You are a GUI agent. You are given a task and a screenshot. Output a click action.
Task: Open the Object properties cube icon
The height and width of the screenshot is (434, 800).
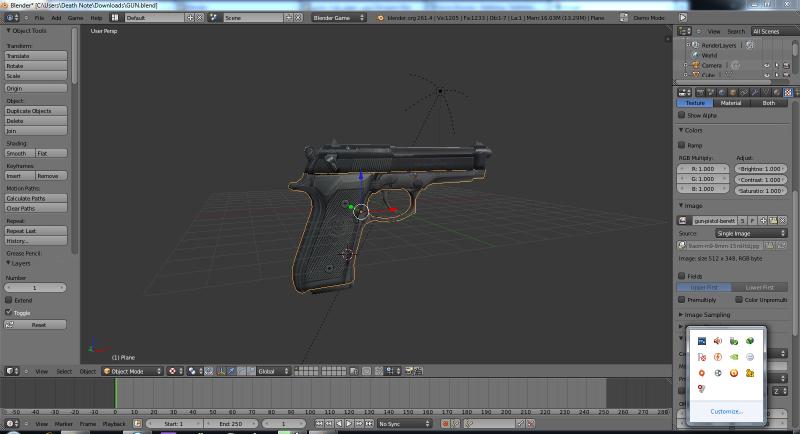pos(733,92)
